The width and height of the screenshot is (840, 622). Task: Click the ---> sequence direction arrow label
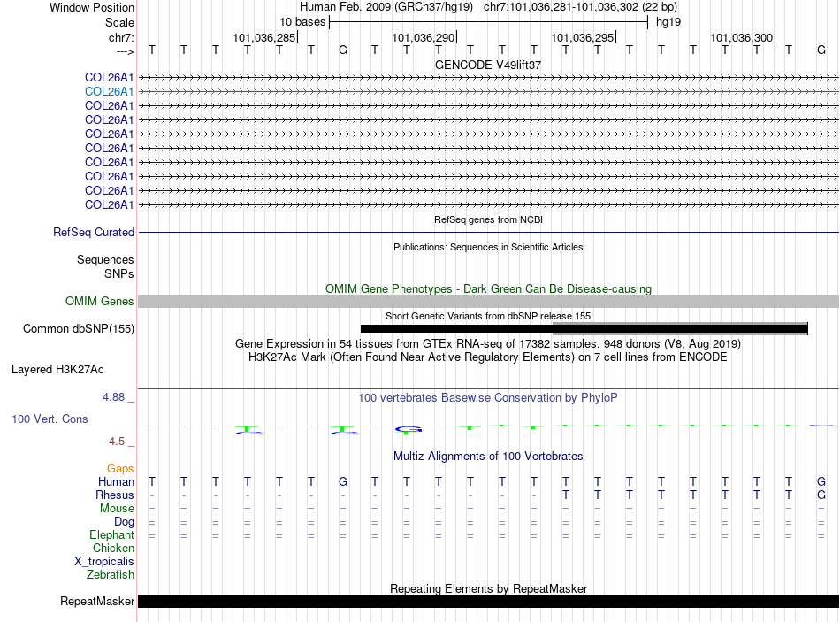pyautogui.click(x=125, y=51)
